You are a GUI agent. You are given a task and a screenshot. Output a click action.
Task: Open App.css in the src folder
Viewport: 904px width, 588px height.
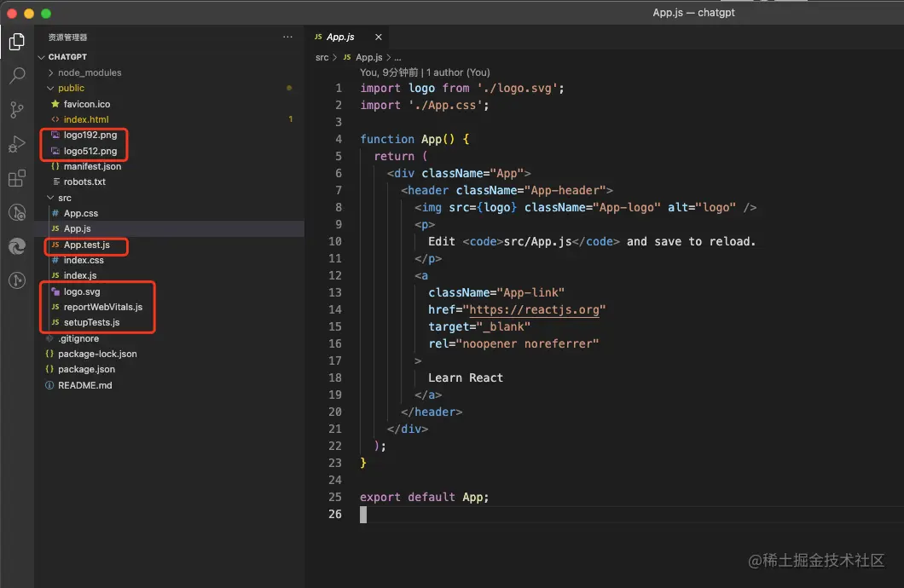81,213
